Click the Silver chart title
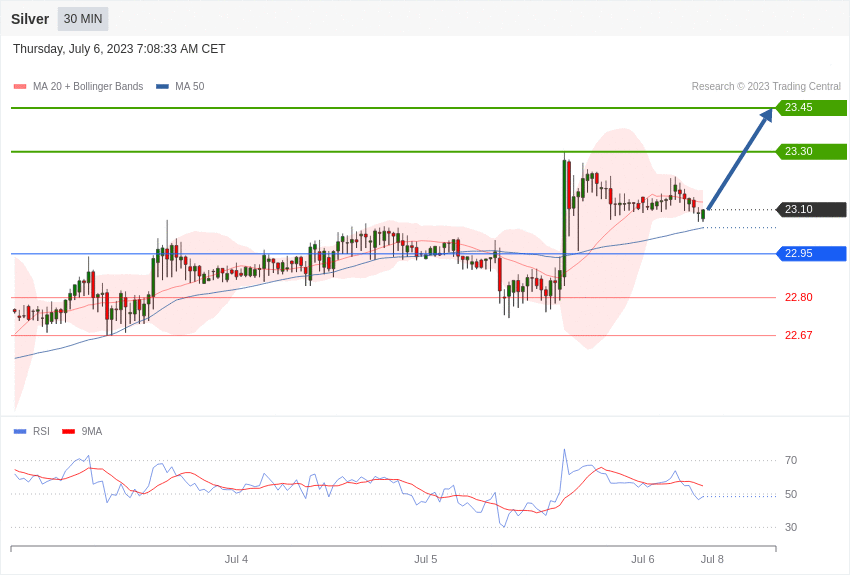850x576 pixels. 30,19
